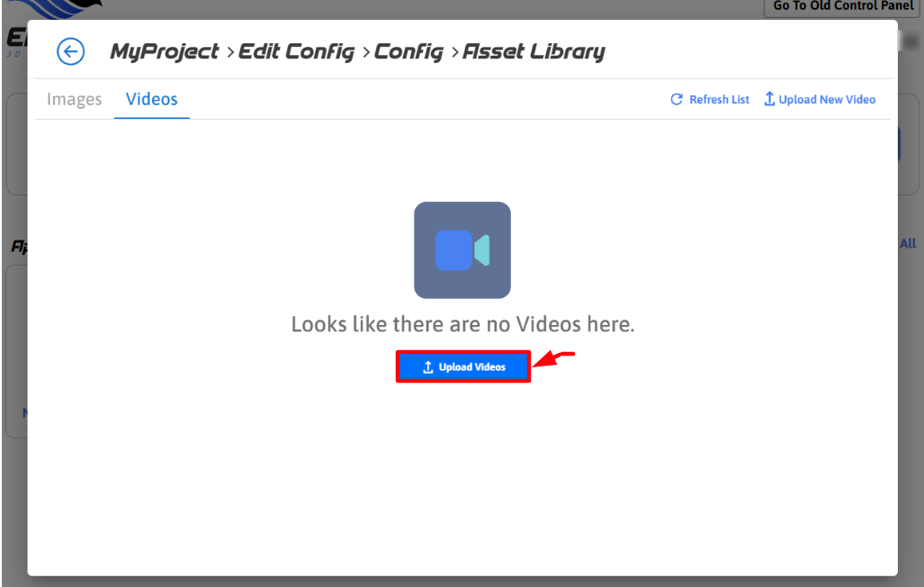Screen dimensions: 924x587
Task: Click the video camera placeholder icon
Action: pyautogui.click(x=462, y=250)
